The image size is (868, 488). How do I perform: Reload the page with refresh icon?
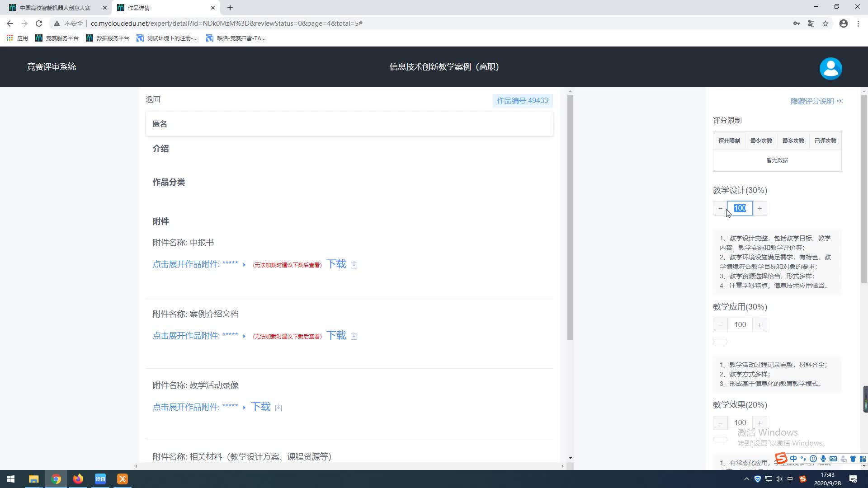pyautogui.click(x=39, y=23)
